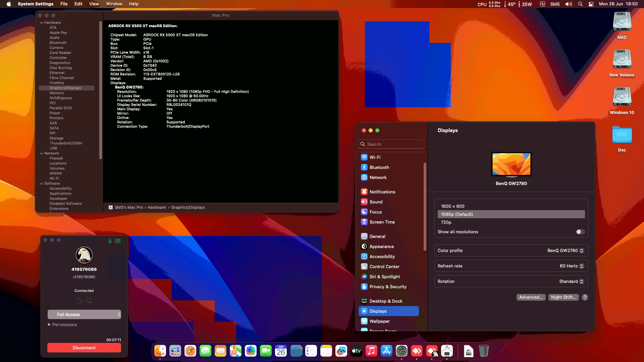644x362 pixels.
Task: Open the Color profile dropdown
Action: click(566, 250)
